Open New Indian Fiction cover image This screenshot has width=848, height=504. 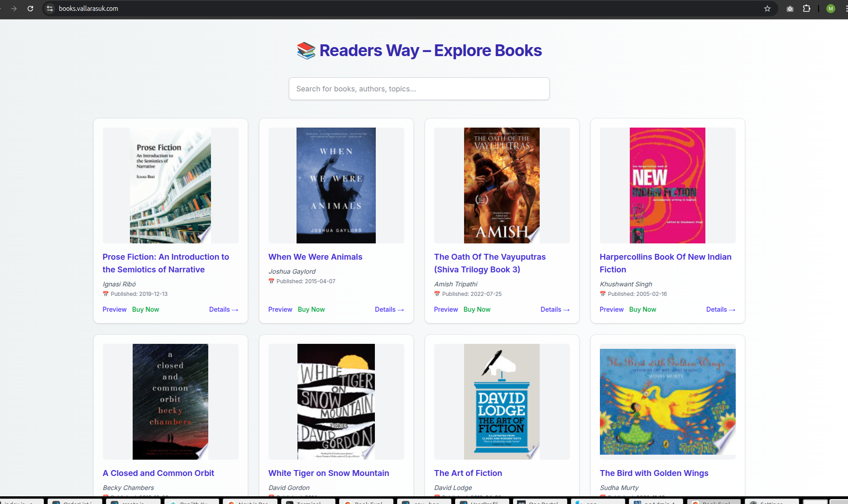(x=667, y=185)
